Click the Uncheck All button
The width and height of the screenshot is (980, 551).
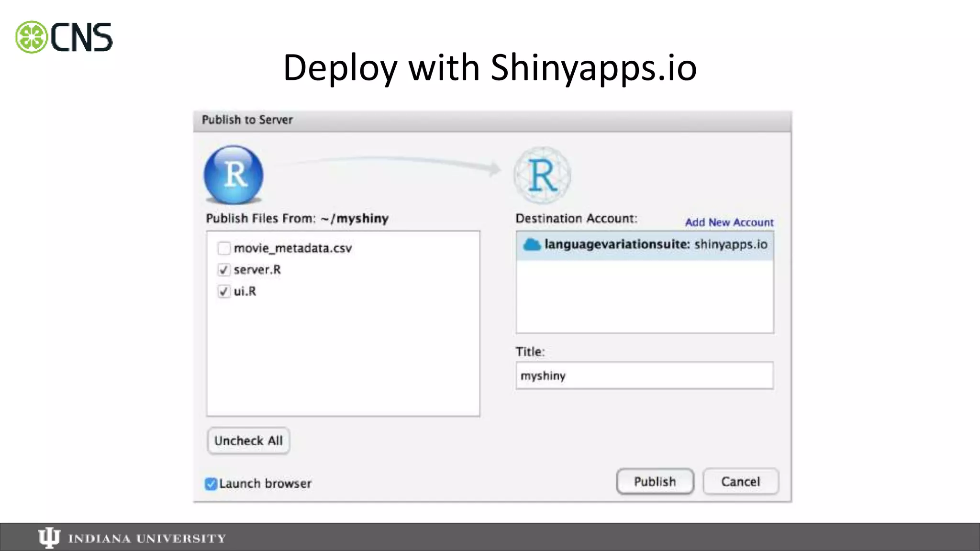pos(248,441)
